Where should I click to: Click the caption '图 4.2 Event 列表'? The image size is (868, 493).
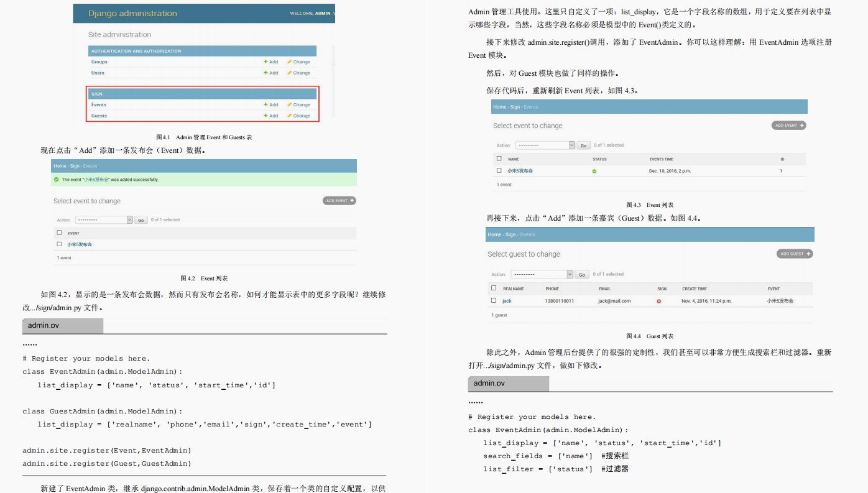(204, 279)
